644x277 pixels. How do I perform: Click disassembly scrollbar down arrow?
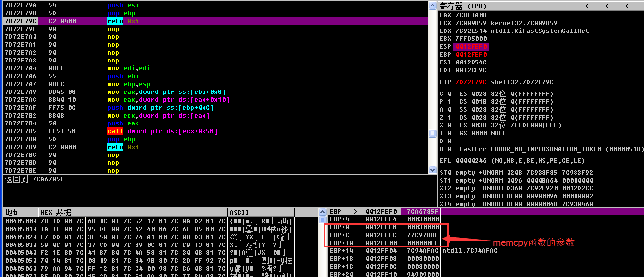(x=432, y=170)
